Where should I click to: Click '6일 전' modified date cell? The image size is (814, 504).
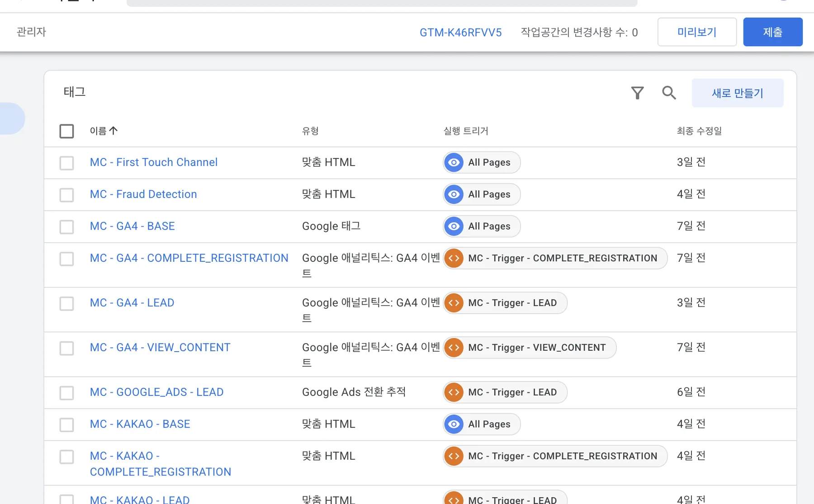(691, 392)
